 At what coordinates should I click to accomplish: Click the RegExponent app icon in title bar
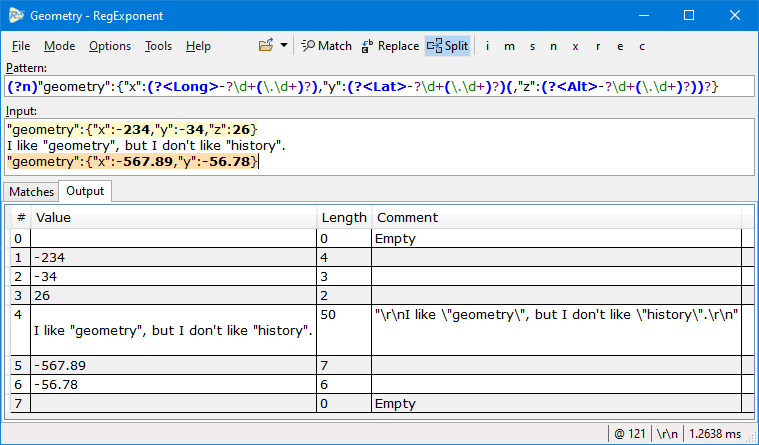pos(16,15)
